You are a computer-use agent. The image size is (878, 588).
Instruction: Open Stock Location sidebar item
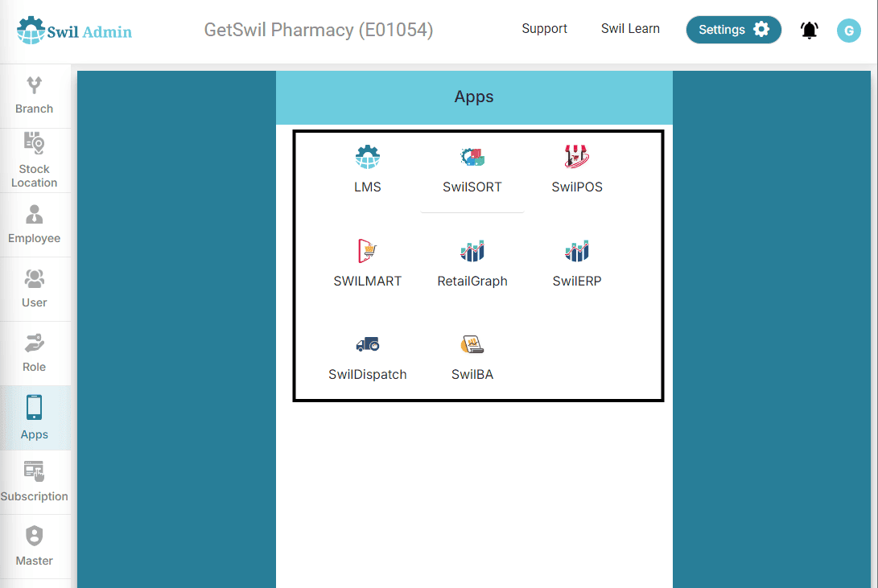point(35,160)
